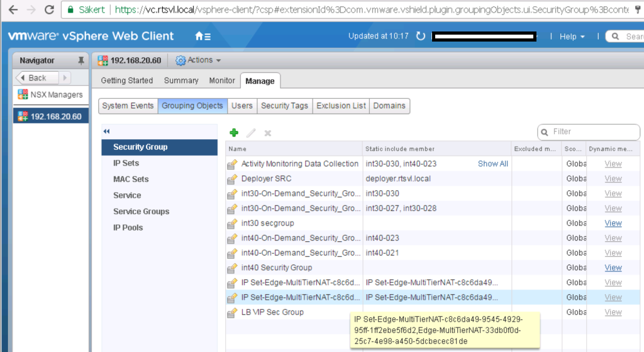Click the Dynamic members column header
The width and height of the screenshot is (644, 352).
[613, 149]
